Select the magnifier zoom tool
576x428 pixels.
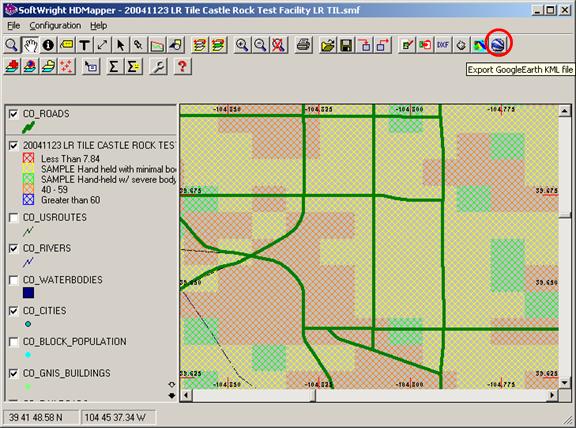pyautogui.click(x=11, y=45)
